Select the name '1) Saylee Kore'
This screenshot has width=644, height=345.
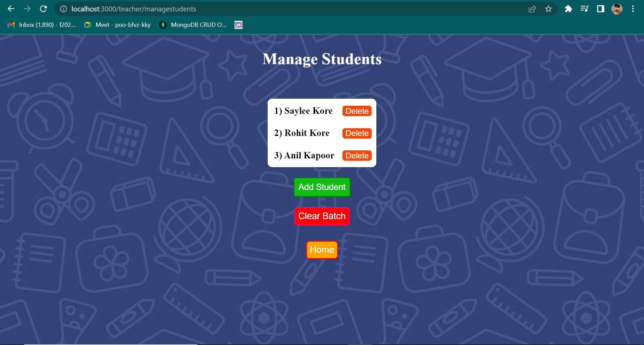tap(303, 111)
